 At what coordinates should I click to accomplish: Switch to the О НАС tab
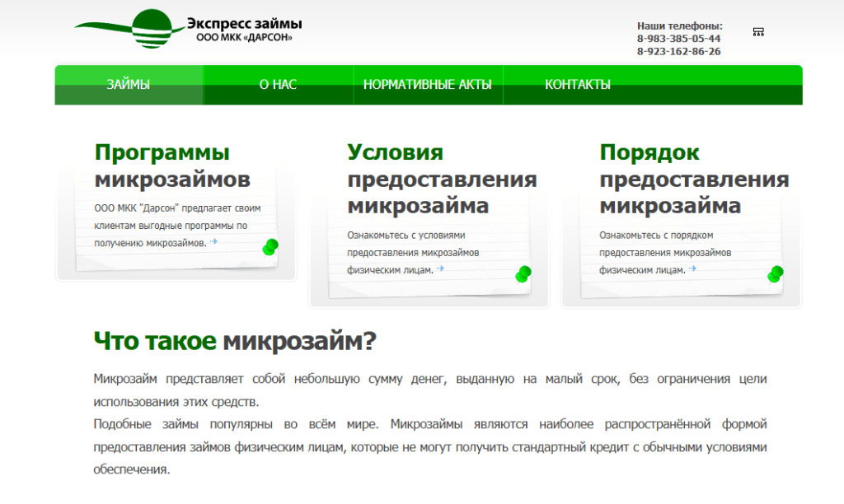[x=276, y=84]
